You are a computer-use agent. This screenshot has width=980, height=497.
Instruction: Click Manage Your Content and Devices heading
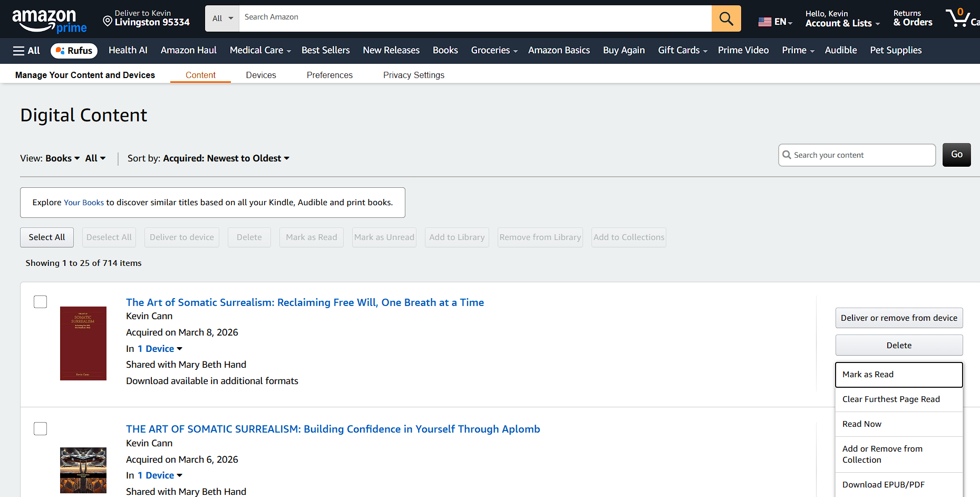click(x=85, y=75)
